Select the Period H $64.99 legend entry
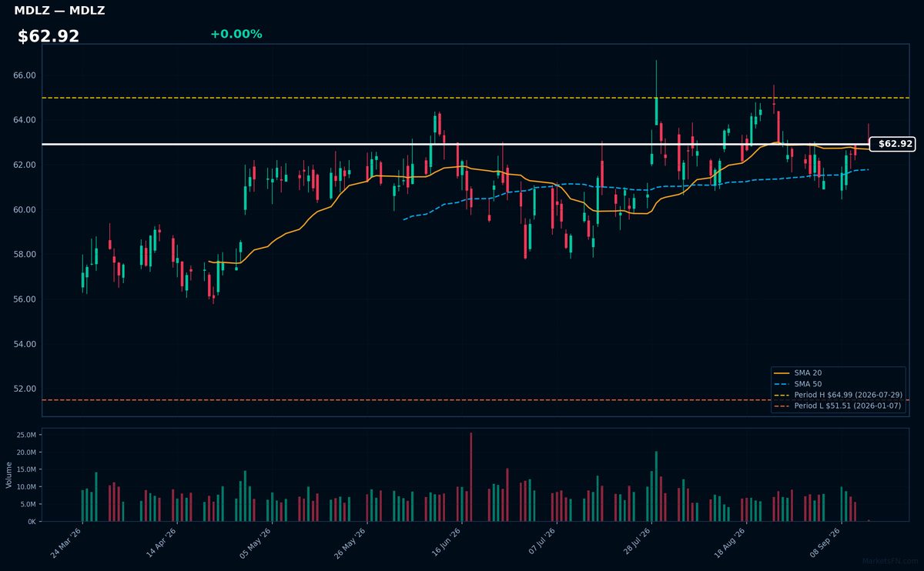The image size is (924, 571). 838,394
